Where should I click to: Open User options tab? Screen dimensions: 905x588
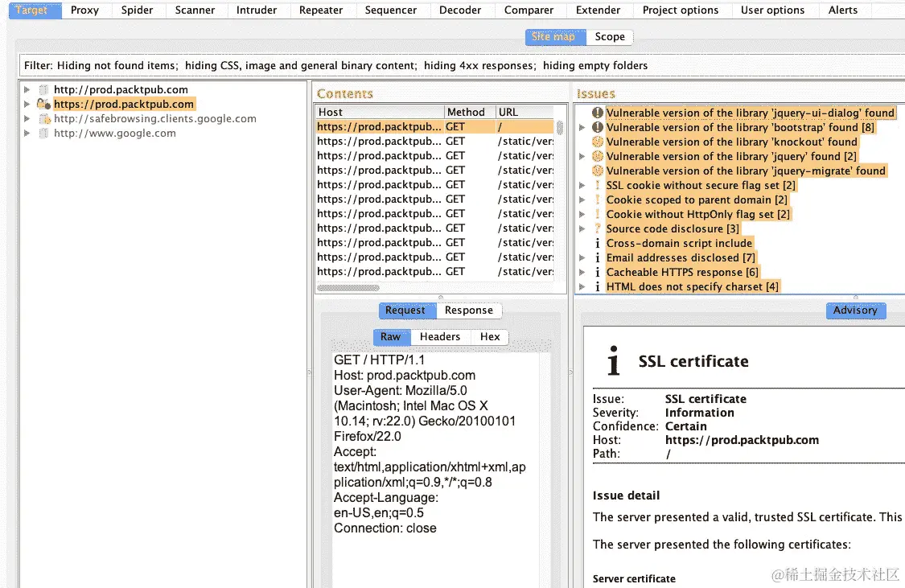[773, 10]
